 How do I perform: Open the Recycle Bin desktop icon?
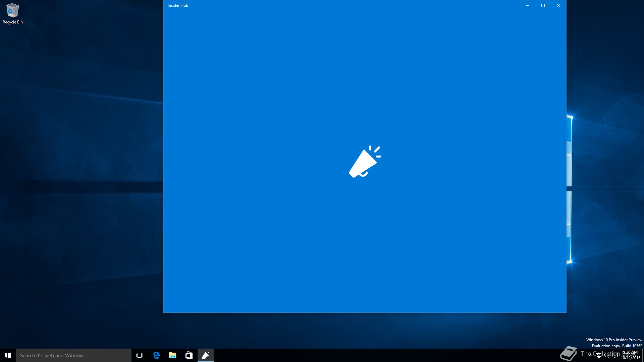pyautogui.click(x=13, y=14)
